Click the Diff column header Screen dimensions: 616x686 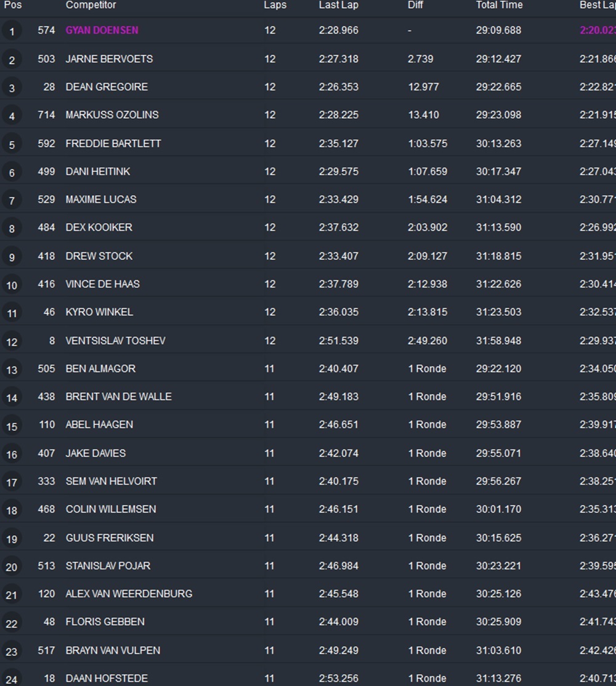pos(415,5)
